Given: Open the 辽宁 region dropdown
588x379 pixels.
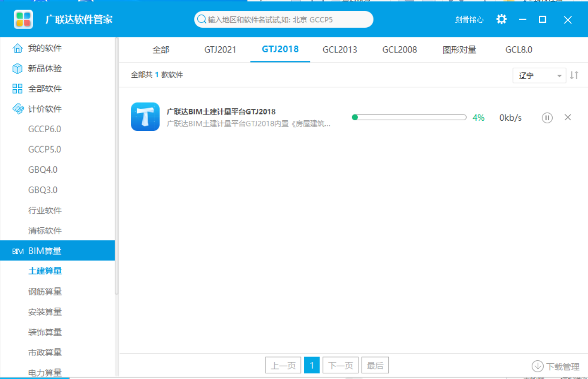Looking at the screenshot, I should tap(539, 75).
